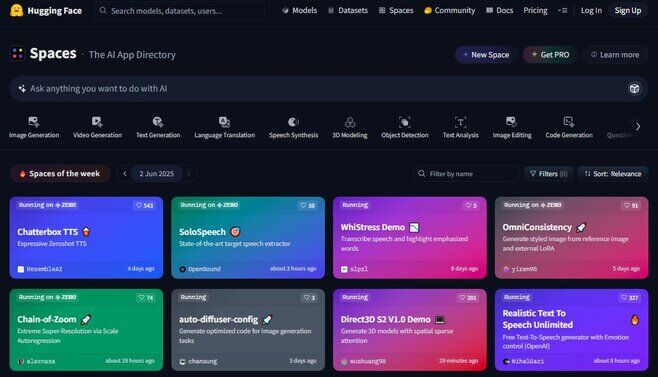Click the Log In link
Image resolution: width=658 pixels, height=377 pixels.
click(591, 10)
